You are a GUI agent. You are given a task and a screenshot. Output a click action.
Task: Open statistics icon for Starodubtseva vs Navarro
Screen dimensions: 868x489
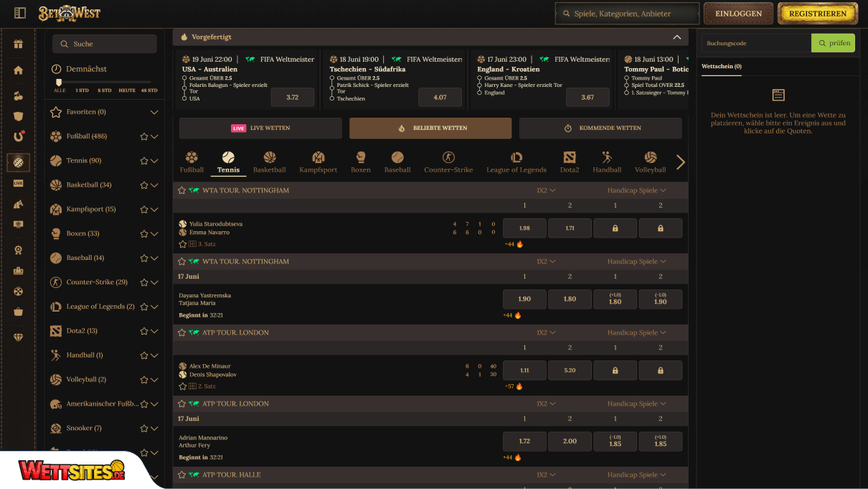point(192,244)
